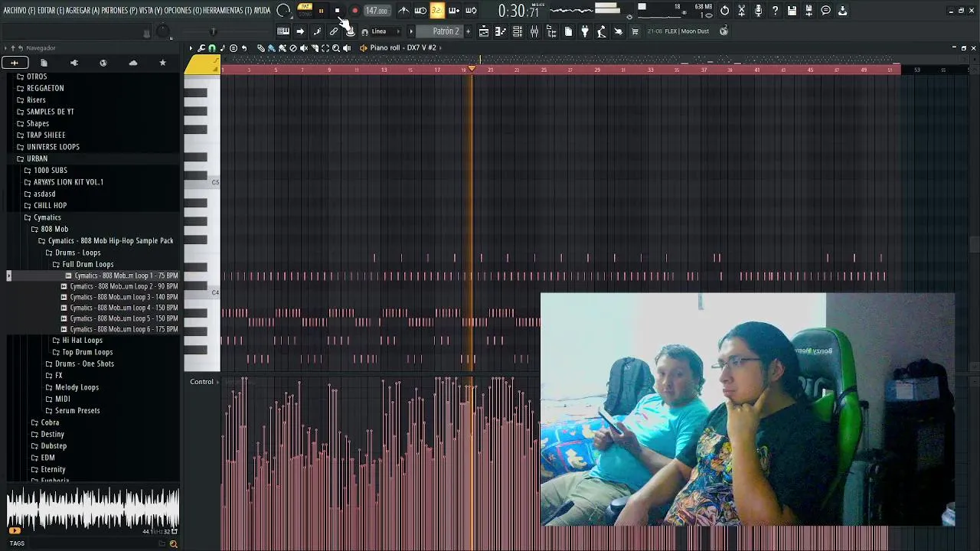
Task: Select the piano roll zoom magnifier tool
Action: point(335,47)
